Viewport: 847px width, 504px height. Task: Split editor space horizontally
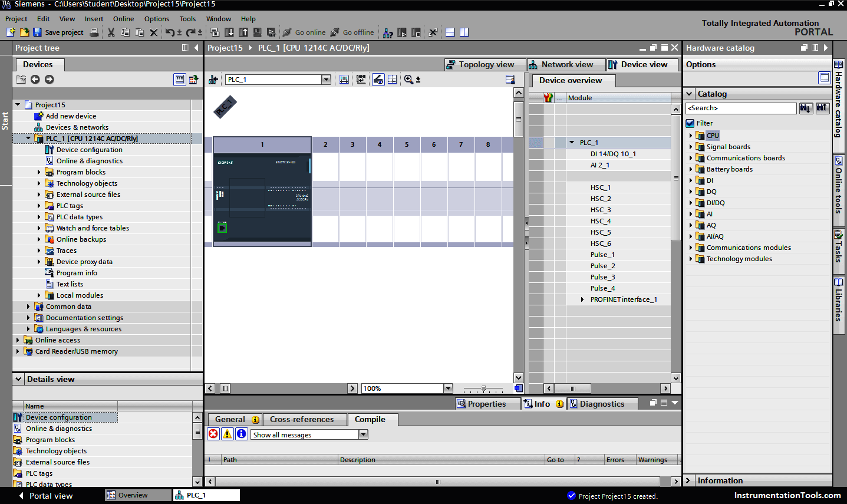(x=450, y=32)
